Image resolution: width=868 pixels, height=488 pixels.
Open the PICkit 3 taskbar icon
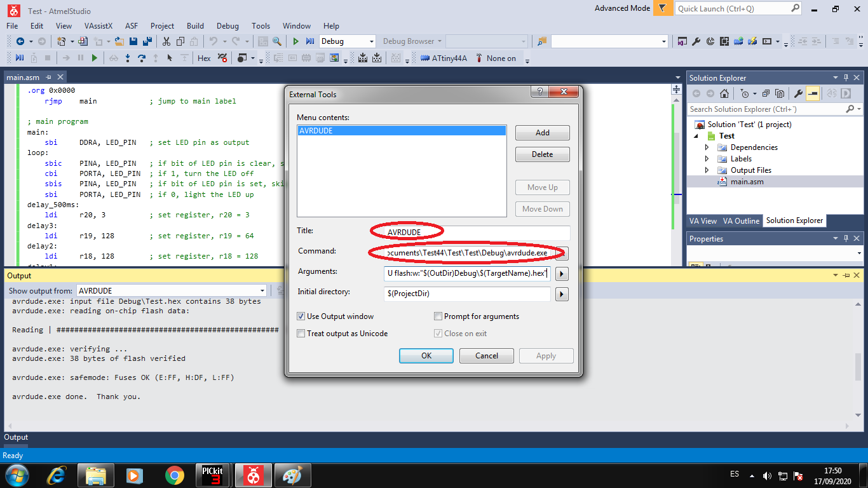(212, 475)
